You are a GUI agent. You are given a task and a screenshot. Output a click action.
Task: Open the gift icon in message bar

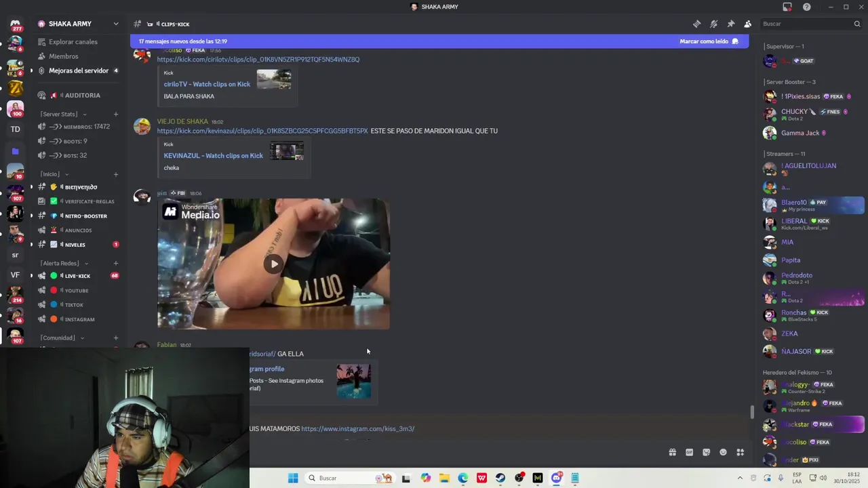coord(672,453)
